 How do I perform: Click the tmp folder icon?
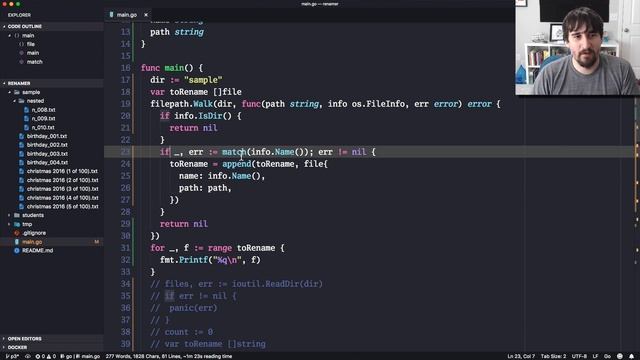pyautogui.click(x=17, y=224)
